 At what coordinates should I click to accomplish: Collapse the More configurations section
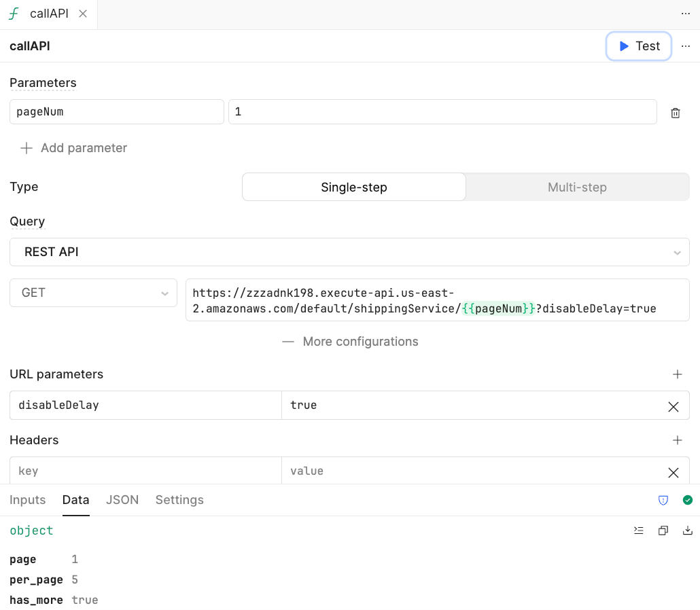(x=350, y=342)
